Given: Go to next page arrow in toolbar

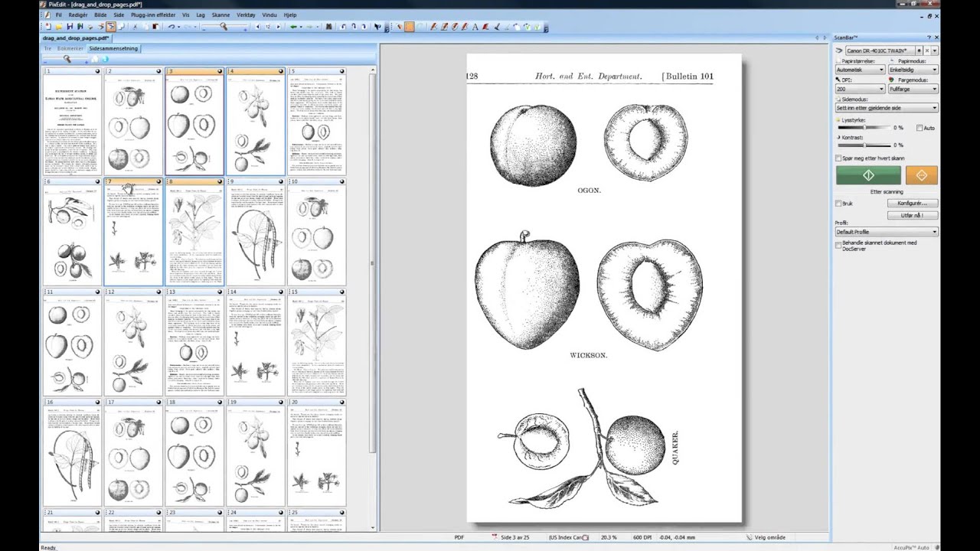Looking at the screenshot, I should tap(278, 27).
